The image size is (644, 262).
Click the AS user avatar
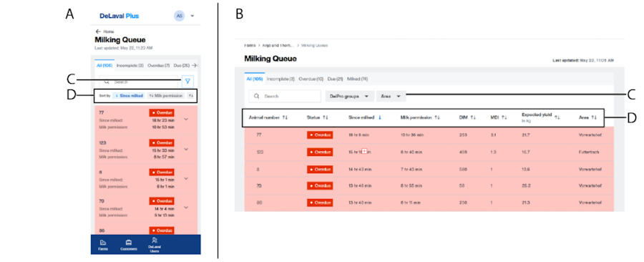point(180,16)
